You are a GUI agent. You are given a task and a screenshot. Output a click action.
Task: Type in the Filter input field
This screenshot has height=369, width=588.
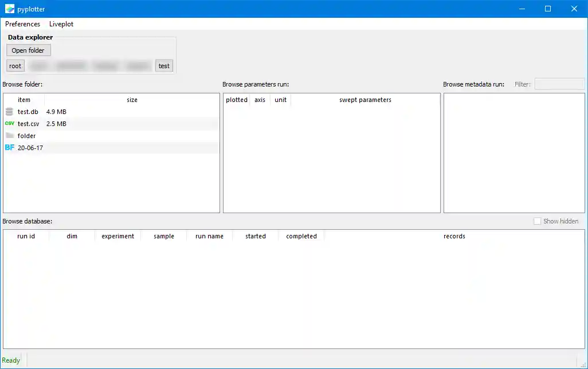point(559,84)
